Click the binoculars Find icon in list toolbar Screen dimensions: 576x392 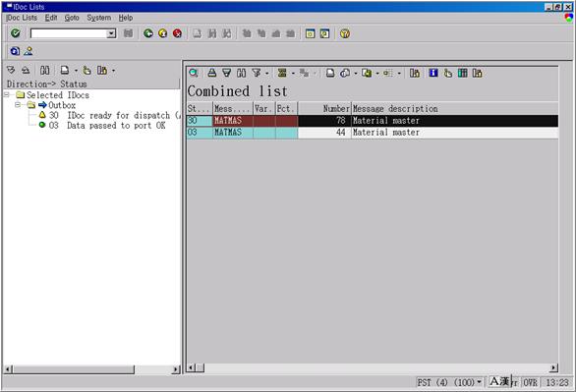[242, 73]
